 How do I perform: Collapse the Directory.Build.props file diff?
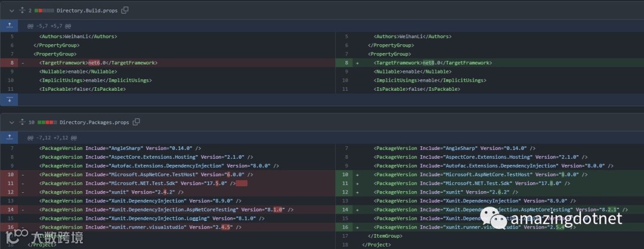point(11,10)
